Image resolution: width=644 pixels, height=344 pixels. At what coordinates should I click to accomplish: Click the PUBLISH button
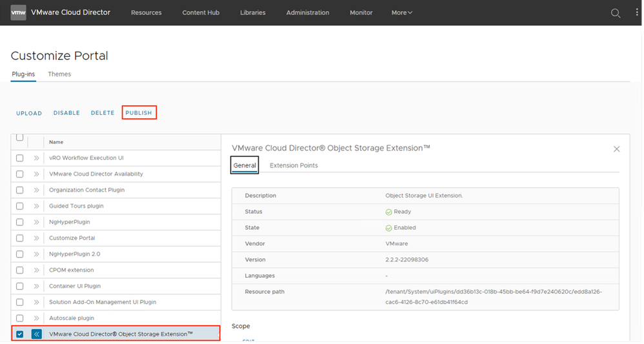coord(139,113)
